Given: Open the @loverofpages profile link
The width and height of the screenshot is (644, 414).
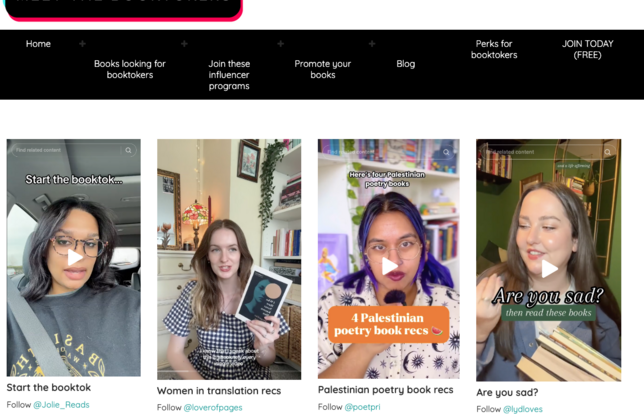Looking at the screenshot, I should 212,407.
